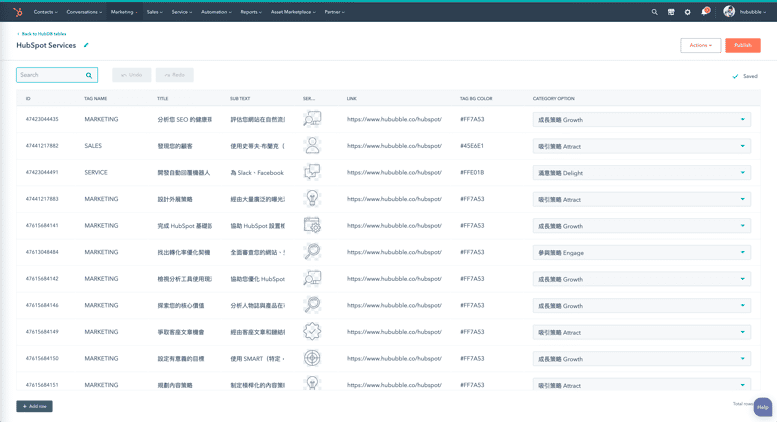777x422 pixels.
Task: Click the Publish button
Action: [x=742, y=45]
